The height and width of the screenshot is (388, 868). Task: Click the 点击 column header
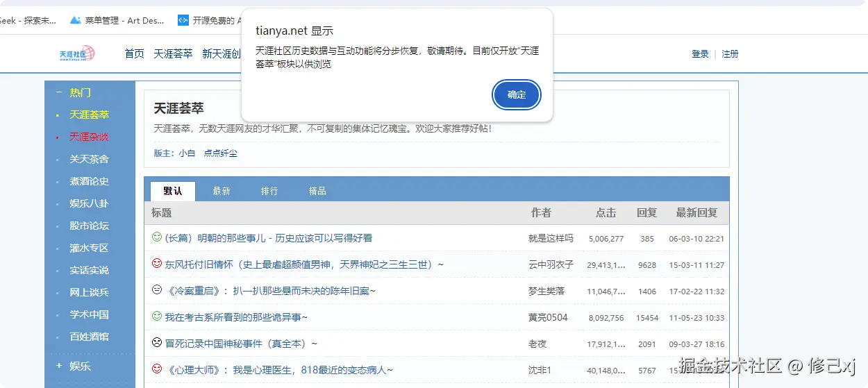(606, 212)
